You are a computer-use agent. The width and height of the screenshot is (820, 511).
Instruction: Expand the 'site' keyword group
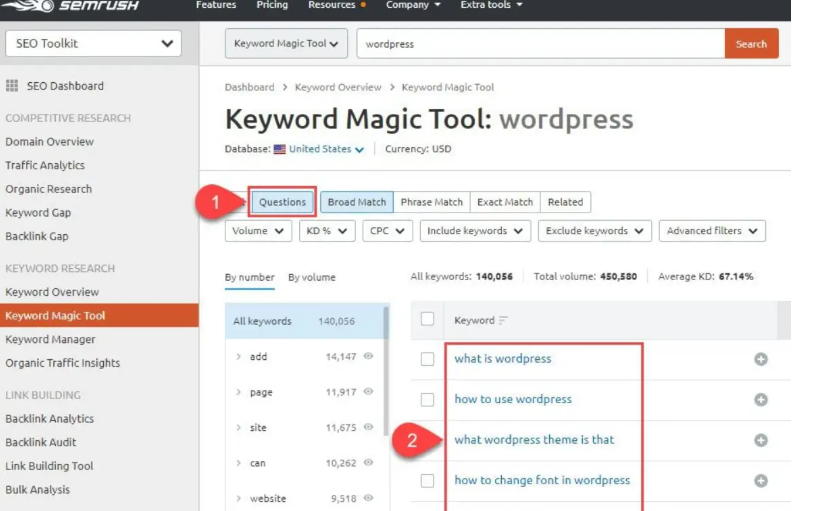(238, 428)
